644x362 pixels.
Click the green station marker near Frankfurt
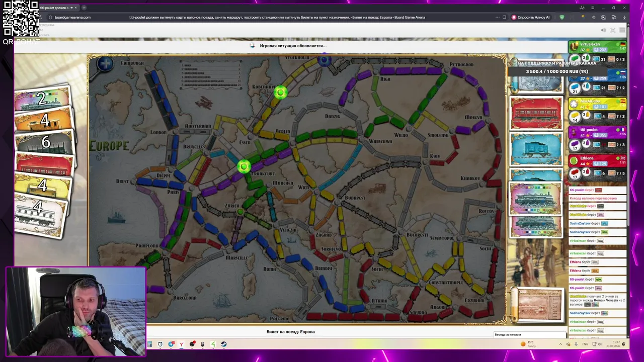click(244, 166)
